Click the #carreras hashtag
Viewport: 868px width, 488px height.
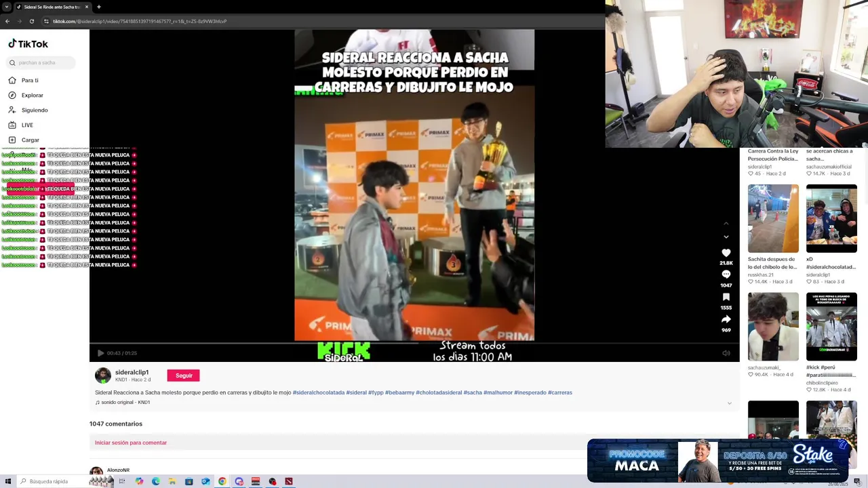click(560, 392)
